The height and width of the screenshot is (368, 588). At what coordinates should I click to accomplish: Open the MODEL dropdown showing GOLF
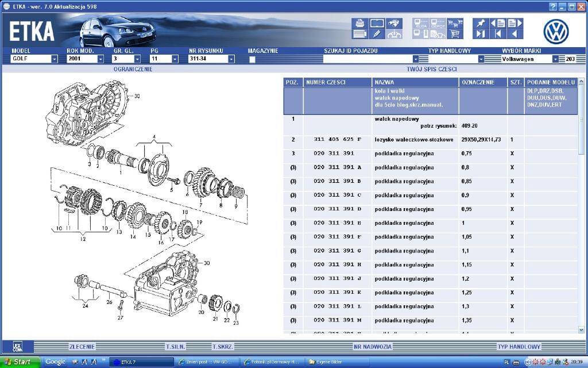point(55,59)
